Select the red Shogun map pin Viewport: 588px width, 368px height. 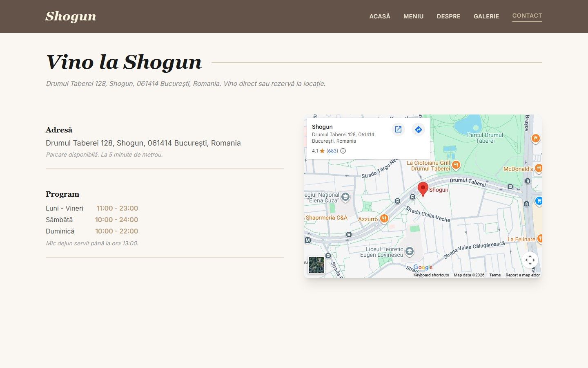[423, 189]
